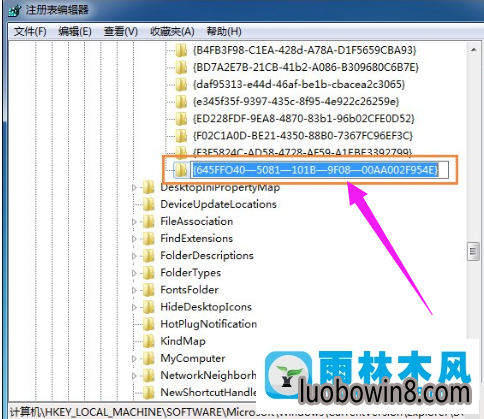Click the folder icon of the renamed 645FFO40 key
This screenshot has width=484, height=419.
coord(181,170)
